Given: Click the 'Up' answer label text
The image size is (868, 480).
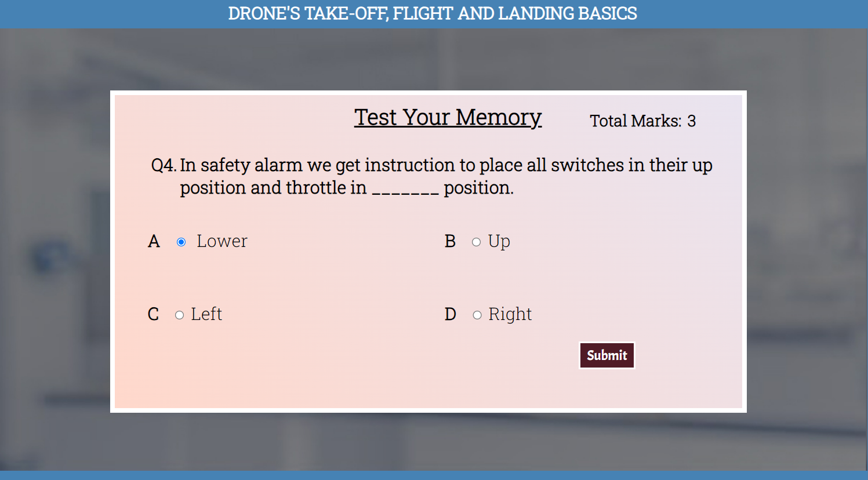Looking at the screenshot, I should (x=499, y=241).
